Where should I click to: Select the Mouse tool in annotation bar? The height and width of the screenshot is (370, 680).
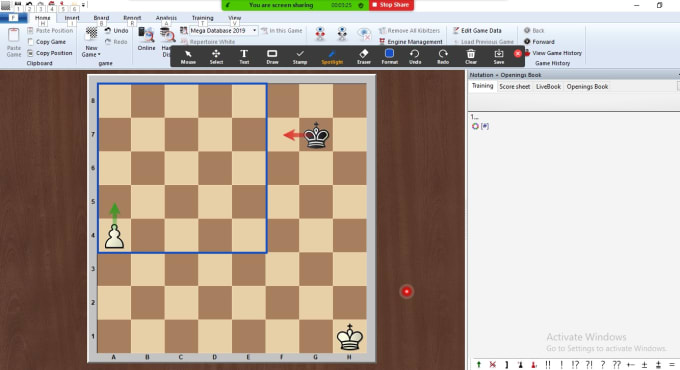(188, 56)
